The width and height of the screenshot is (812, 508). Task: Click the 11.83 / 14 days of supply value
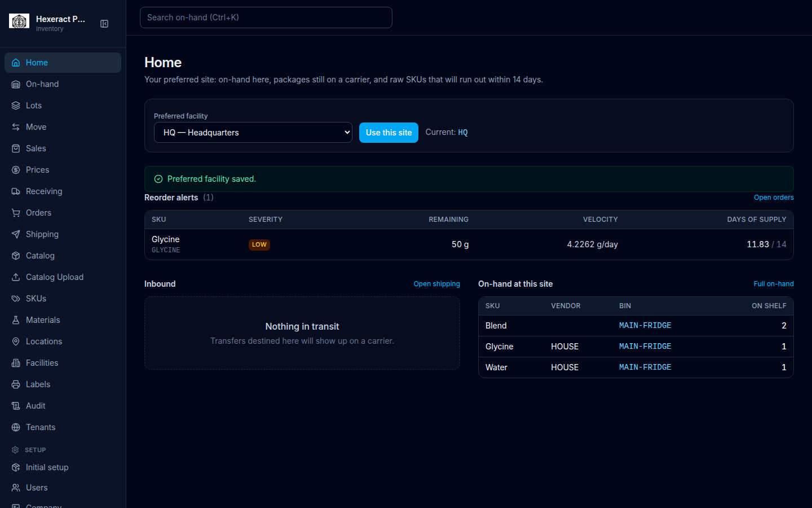point(766,244)
